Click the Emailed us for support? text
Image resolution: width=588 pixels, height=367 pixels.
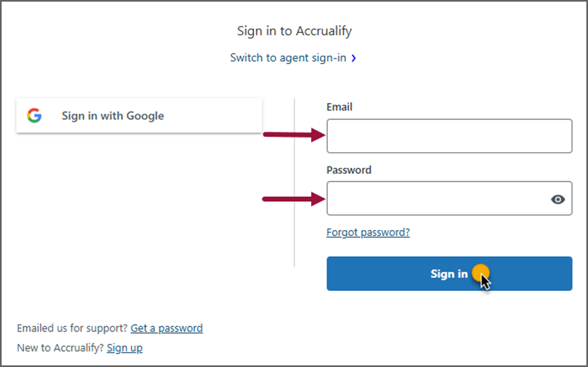tap(72, 328)
